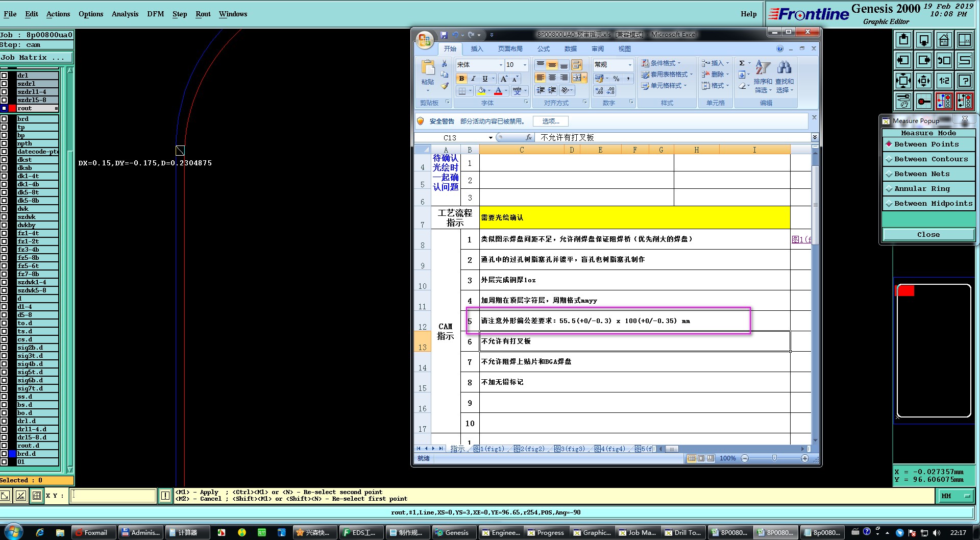The width and height of the screenshot is (980, 540).
Task: Open the DFM menu in Genesis
Action: pos(156,14)
